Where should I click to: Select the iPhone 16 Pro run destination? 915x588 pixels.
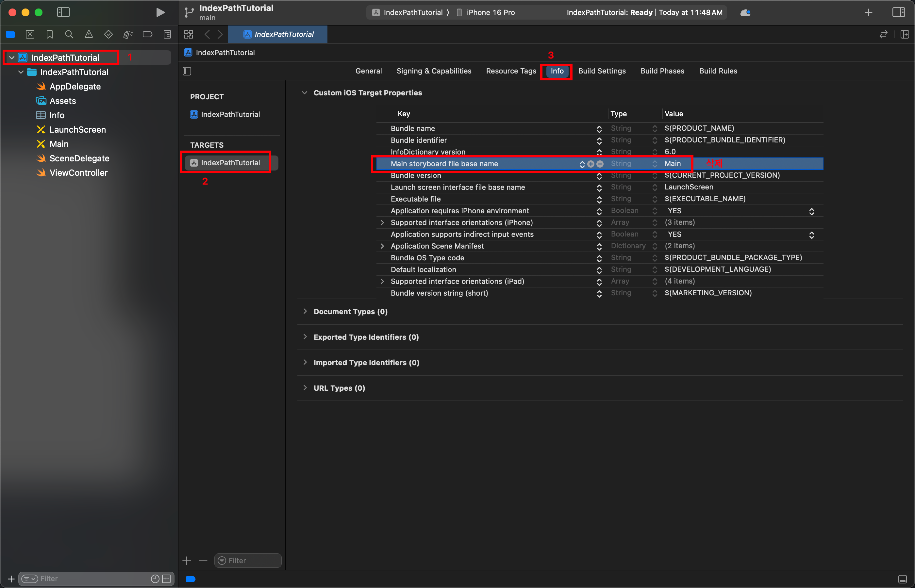click(491, 12)
